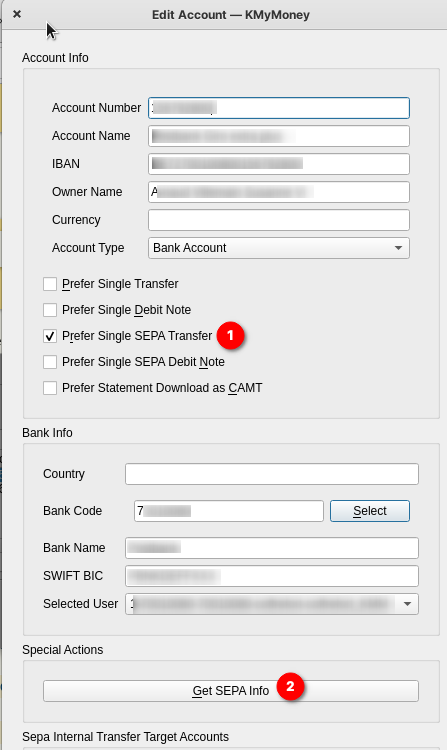Click the empty Currency field
Image resolution: width=447 pixels, height=750 pixels.
point(279,220)
